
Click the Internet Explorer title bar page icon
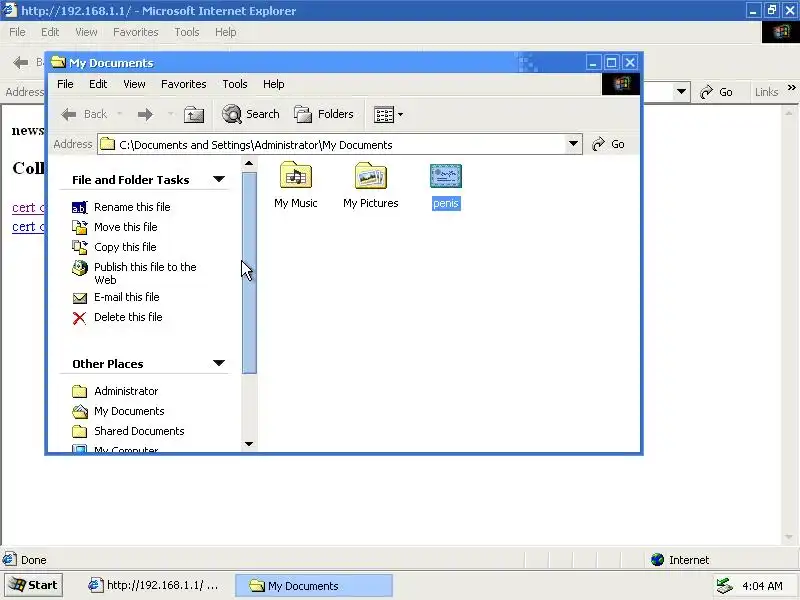pyautogui.click(x=9, y=10)
